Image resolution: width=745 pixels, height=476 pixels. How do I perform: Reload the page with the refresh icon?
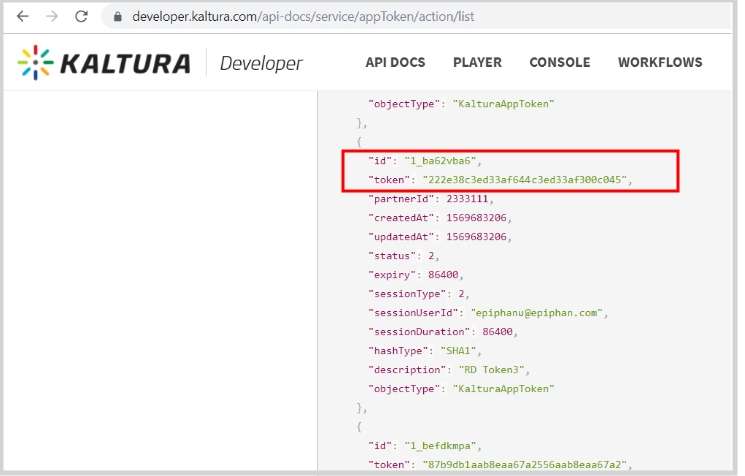(82, 17)
